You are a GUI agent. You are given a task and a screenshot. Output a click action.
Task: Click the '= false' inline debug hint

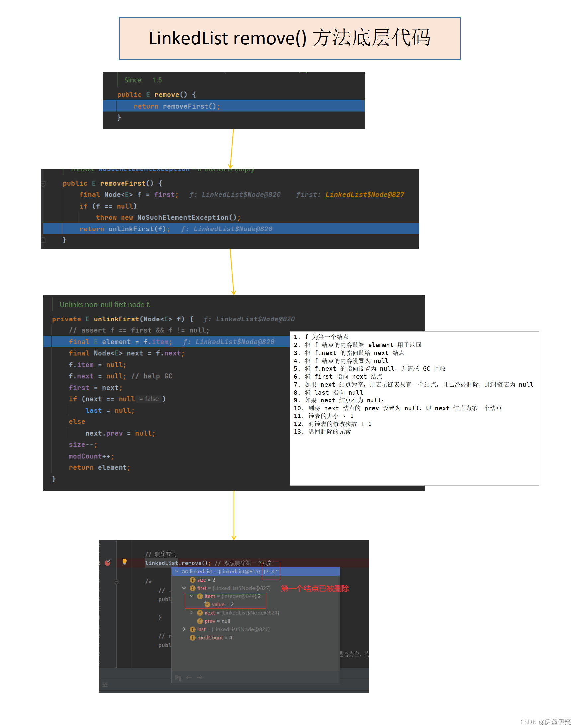point(149,399)
